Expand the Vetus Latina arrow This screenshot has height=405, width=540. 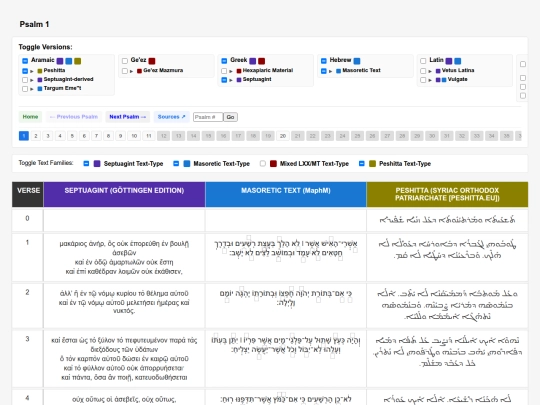point(430,71)
